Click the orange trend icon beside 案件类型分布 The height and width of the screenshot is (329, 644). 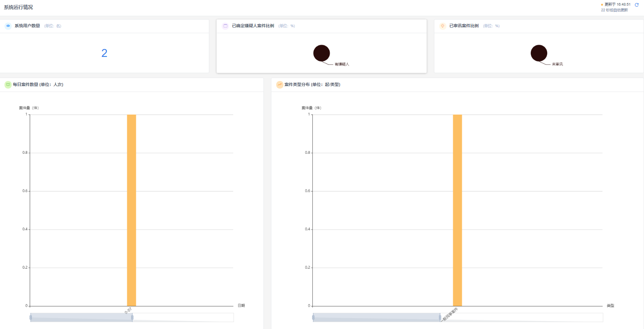pyautogui.click(x=280, y=85)
